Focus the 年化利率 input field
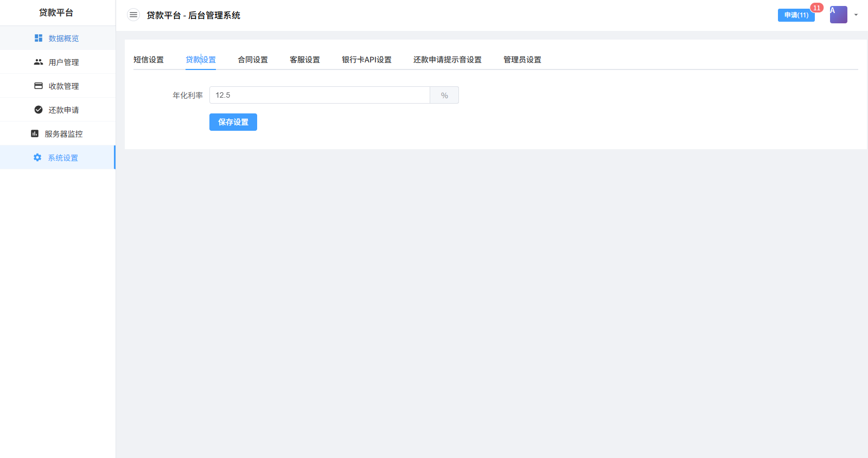Image resolution: width=868 pixels, height=458 pixels. click(x=320, y=95)
